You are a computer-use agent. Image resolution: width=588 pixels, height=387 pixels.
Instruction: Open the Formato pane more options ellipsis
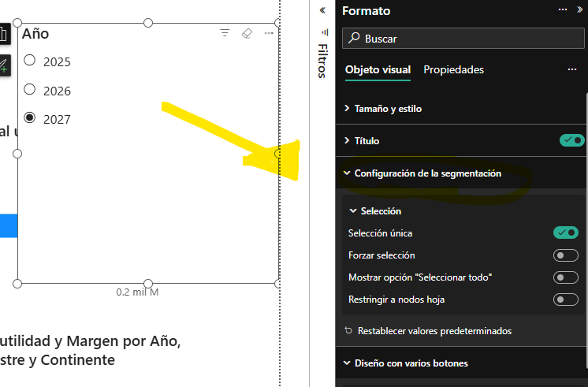coord(563,10)
